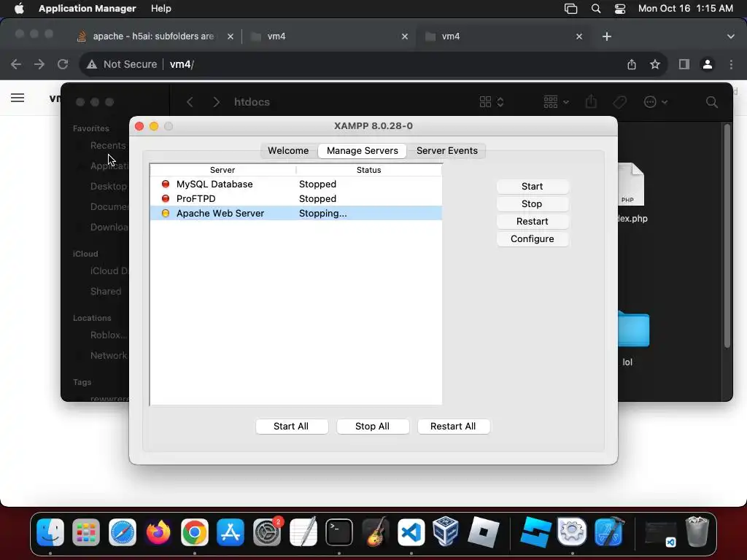
Task: Open Control Center in menu bar
Action: coord(620,9)
